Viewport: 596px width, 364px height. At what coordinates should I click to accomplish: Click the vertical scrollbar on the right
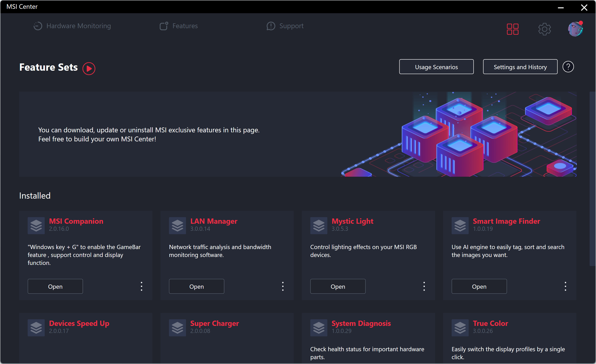pos(592,179)
